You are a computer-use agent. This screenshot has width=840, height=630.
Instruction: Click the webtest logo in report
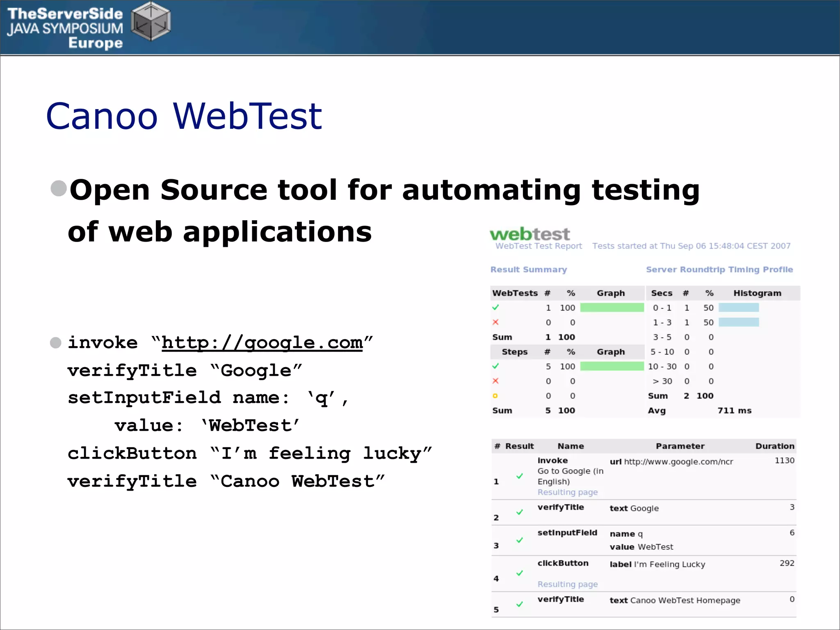pyautogui.click(x=530, y=234)
